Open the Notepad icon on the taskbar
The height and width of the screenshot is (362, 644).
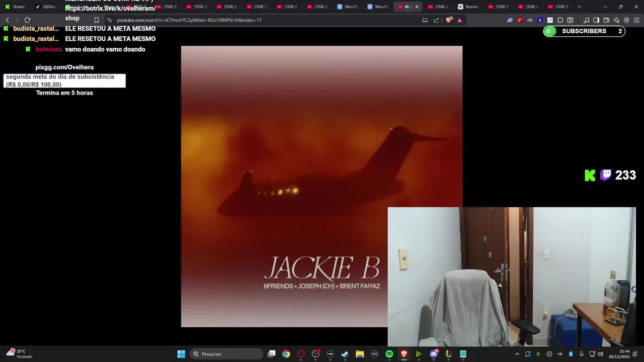pyautogui.click(x=463, y=354)
